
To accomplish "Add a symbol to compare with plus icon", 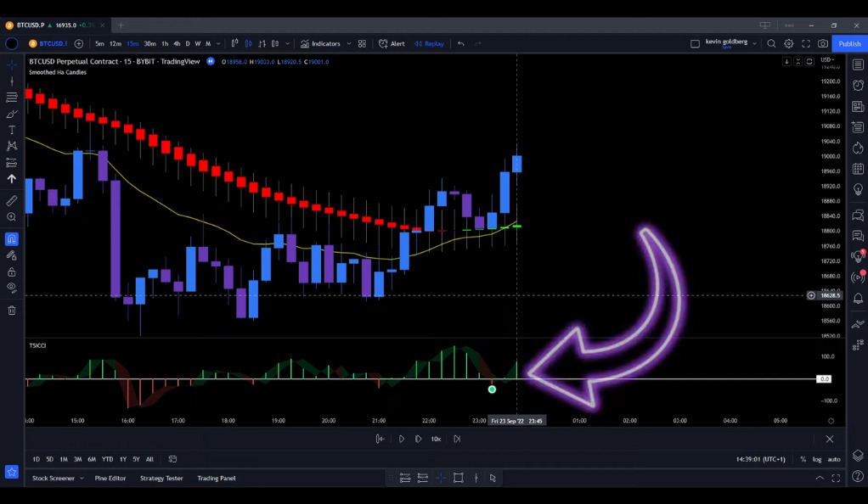I will [x=79, y=44].
